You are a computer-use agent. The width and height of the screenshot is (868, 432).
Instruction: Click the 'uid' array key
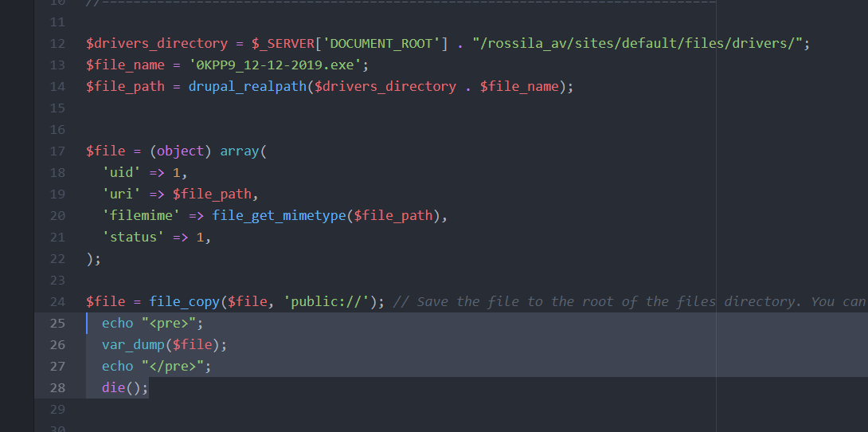(x=121, y=172)
